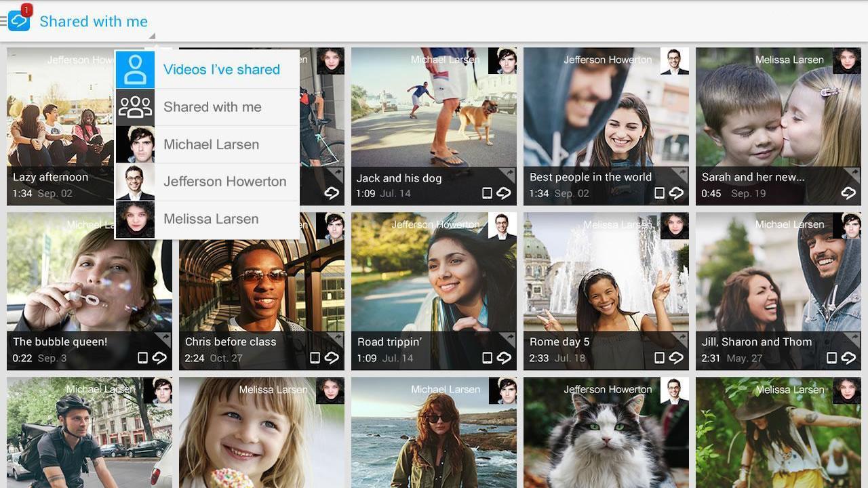This screenshot has height=488, width=868.
Task: Toggle the device sync icon on Road trippin'
Action: [487, 357]
